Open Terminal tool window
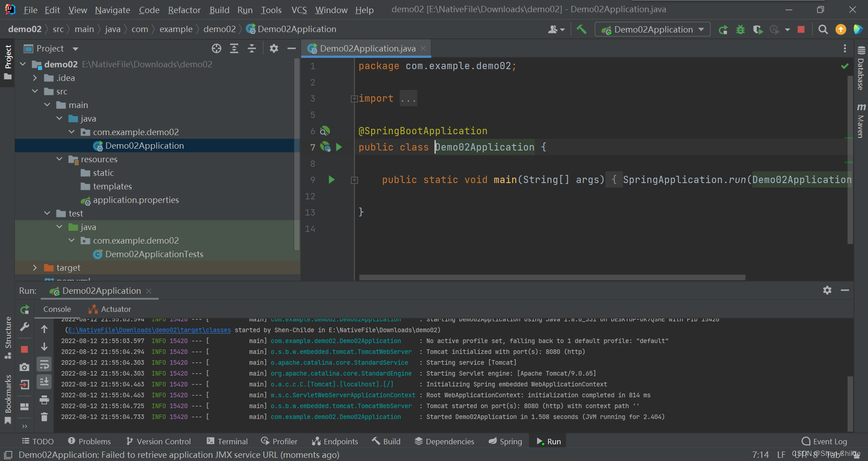Screen dimensions: 868x461 click(227, 442)
